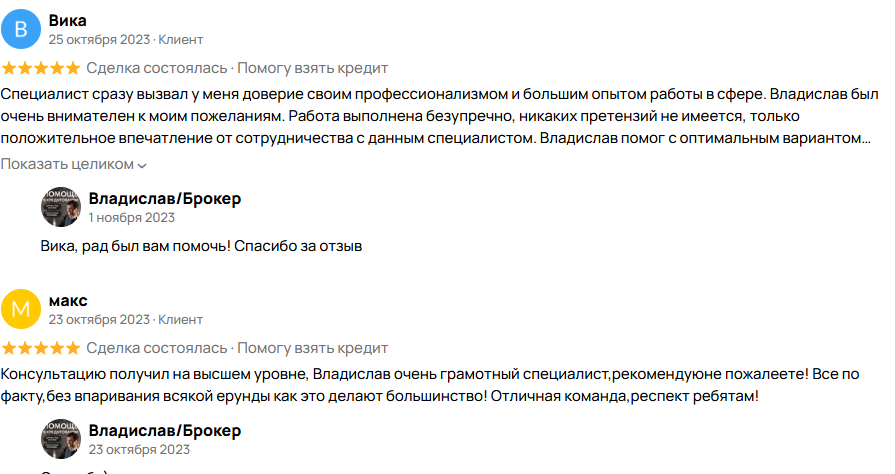Click the "Клиент" label next to Вика's date
The image size is (895, 474).
[181, 40]
